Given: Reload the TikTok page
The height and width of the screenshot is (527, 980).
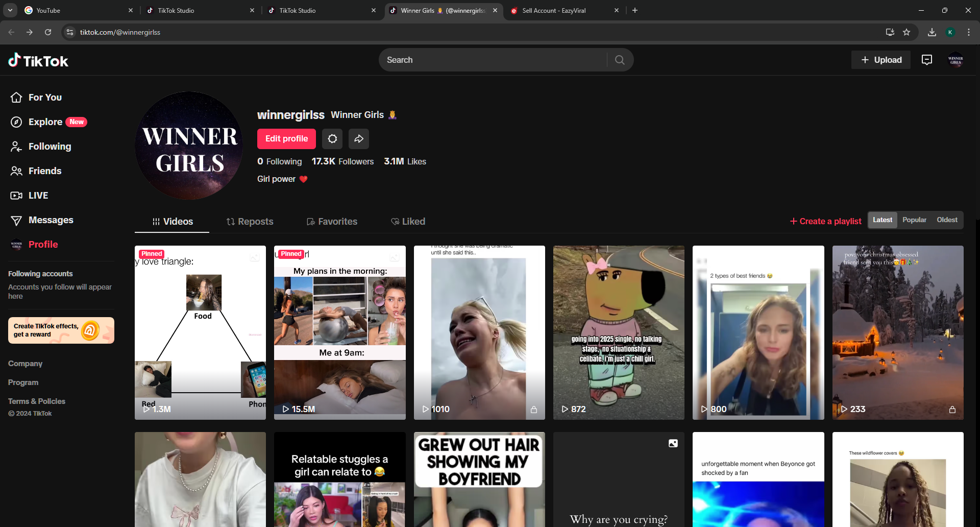Looking at the screenshot, I should 48,32.
